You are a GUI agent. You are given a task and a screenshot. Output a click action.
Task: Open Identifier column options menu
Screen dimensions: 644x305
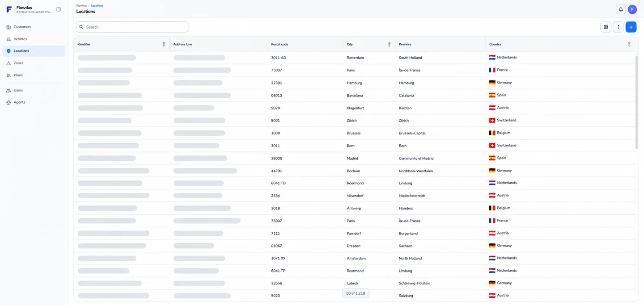164,44
